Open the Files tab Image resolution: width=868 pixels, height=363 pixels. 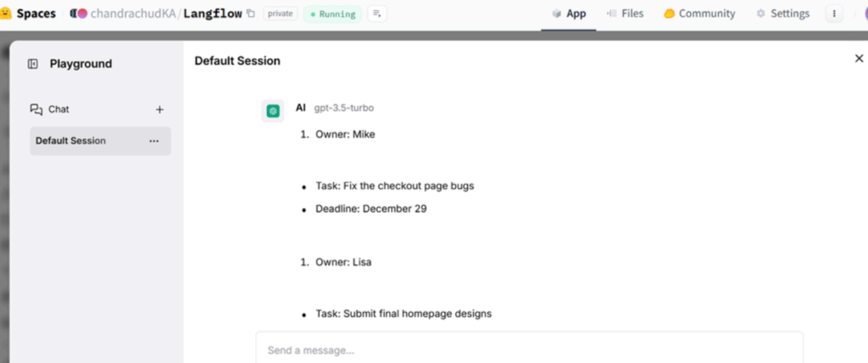pos(626,14)
